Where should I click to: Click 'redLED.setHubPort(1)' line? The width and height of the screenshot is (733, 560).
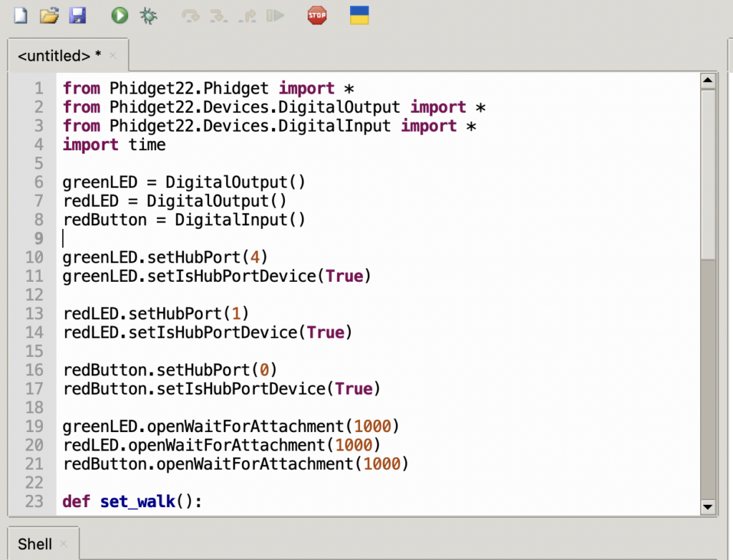[155, 313]
